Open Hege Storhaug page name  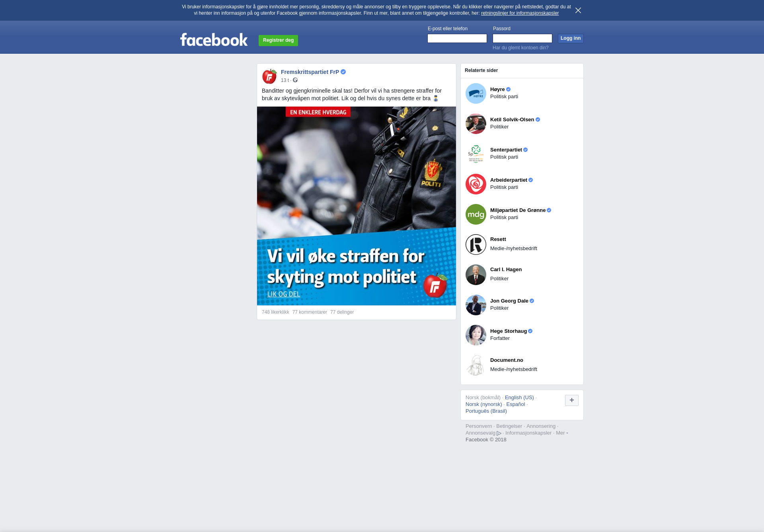click(x=509, y=331)
